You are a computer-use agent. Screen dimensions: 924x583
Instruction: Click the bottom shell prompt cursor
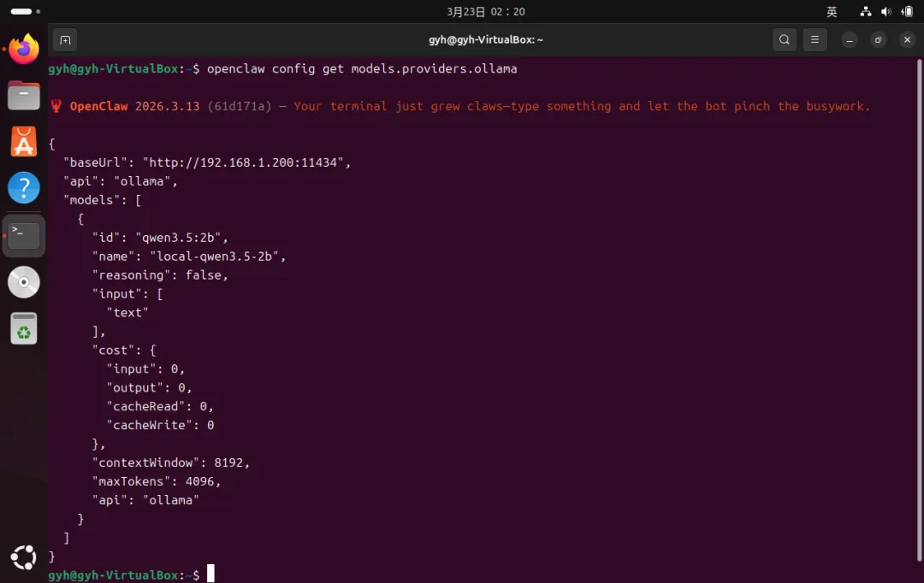tap(210, 574)
